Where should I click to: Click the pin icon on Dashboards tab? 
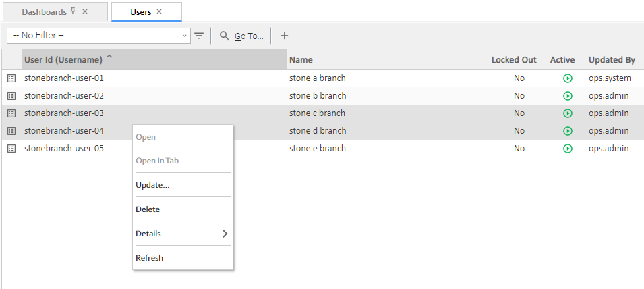(x=73, y=11)
